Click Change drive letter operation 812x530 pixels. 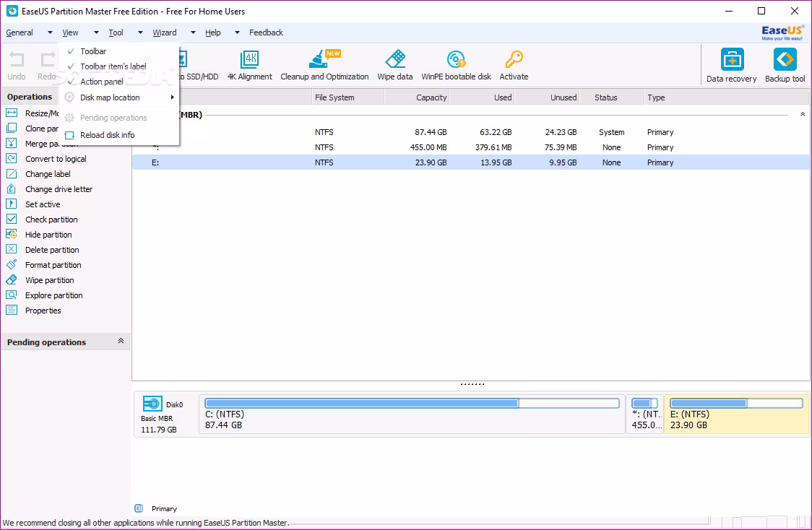(59, 189)
